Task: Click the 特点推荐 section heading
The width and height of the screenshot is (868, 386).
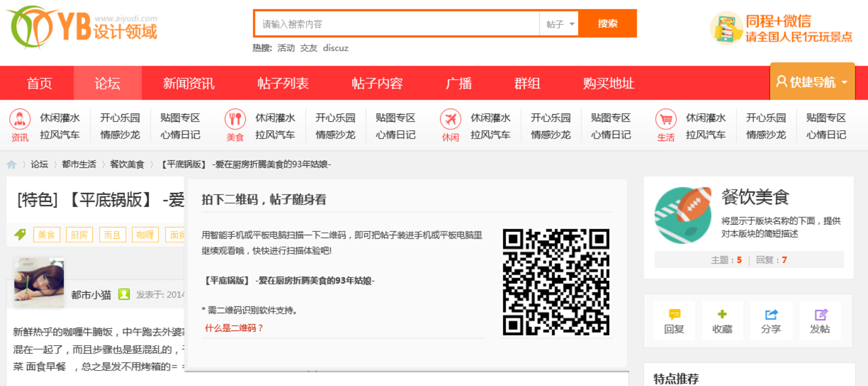Action: [x=676, y=379]
